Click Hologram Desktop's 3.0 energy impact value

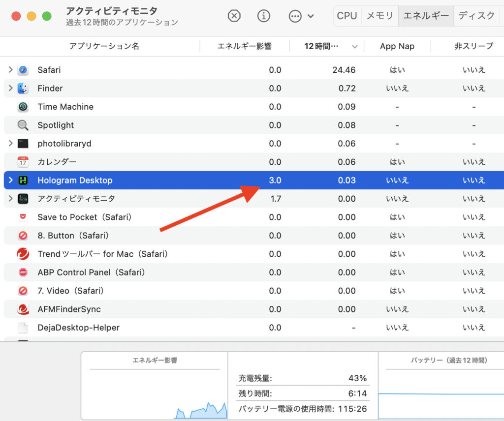click(x=275, y=180)
